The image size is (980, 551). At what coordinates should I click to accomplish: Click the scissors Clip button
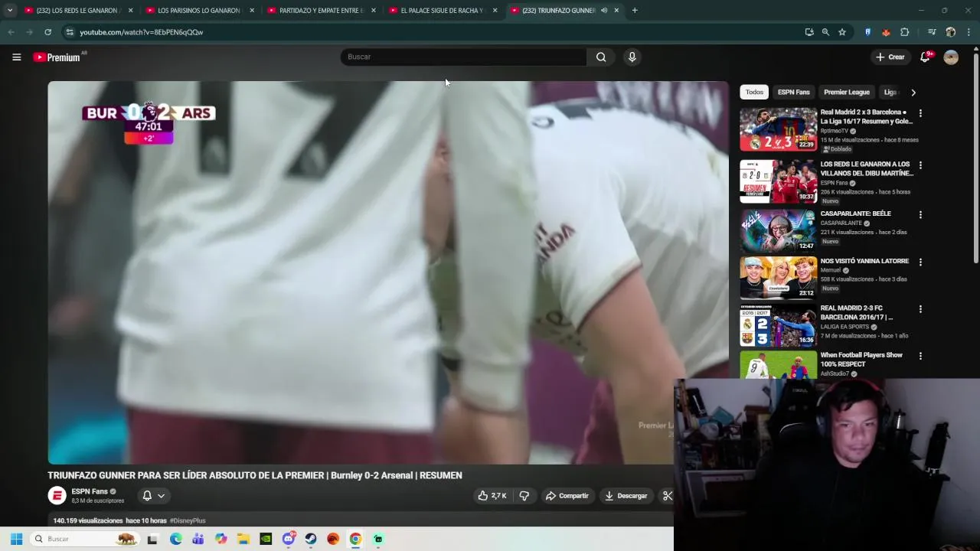[667, 496]
